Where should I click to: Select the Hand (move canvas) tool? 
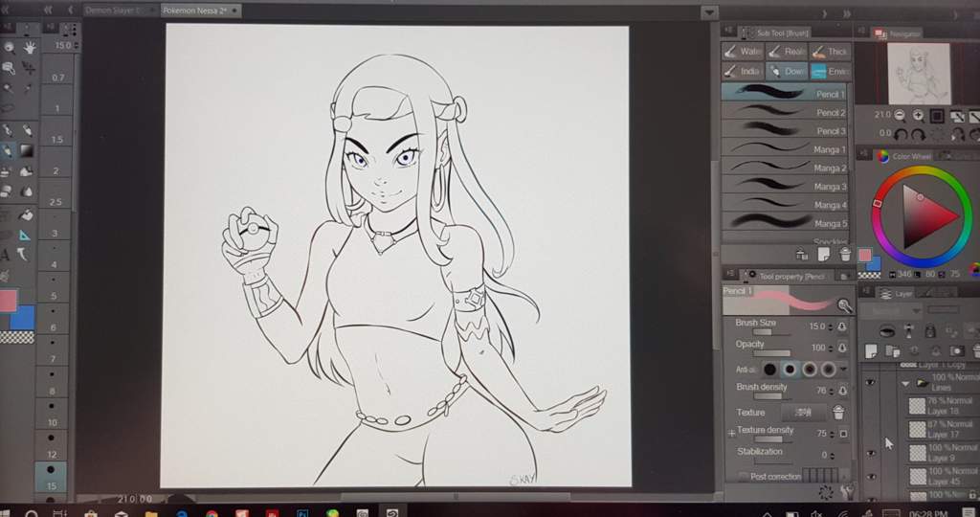pyautogui.click(x=29, y=47)
